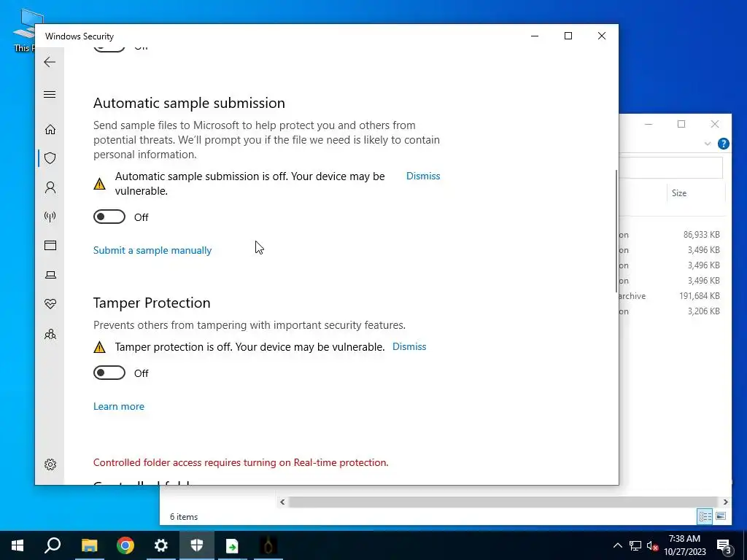Show hidden system tray icons
747x560 pixels.
click(617, 545)
